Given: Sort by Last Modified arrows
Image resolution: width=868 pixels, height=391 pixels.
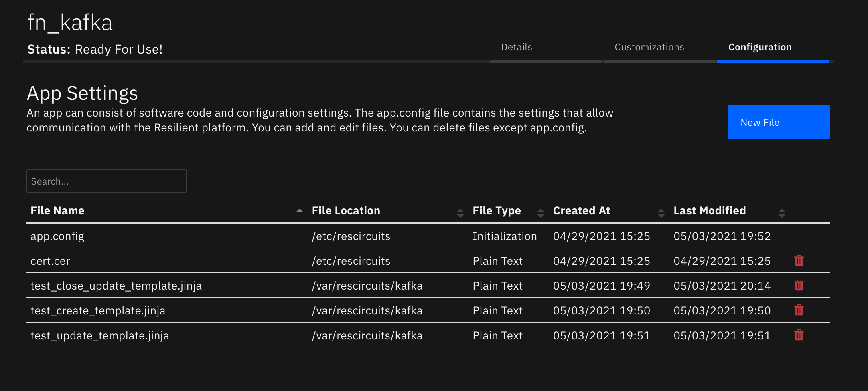Looking at the screenshot, I should pos(782,213).
